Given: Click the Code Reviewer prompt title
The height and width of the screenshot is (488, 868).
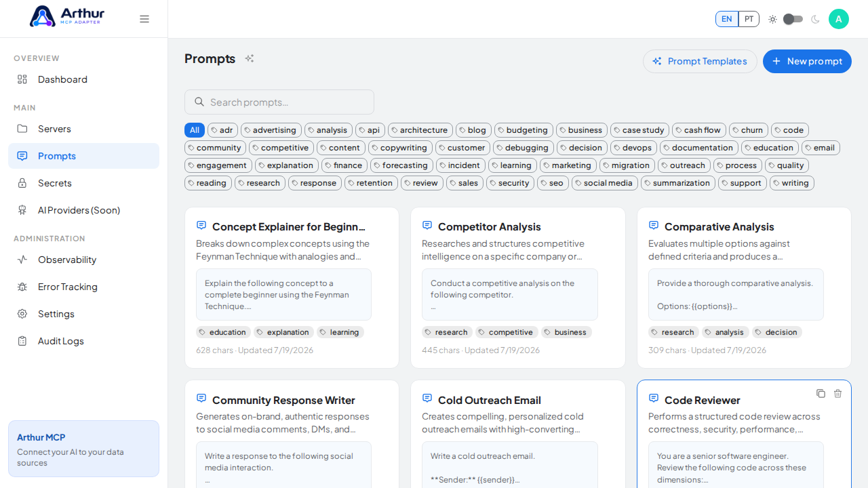Looking at the screenshot, I should (703, 400).
